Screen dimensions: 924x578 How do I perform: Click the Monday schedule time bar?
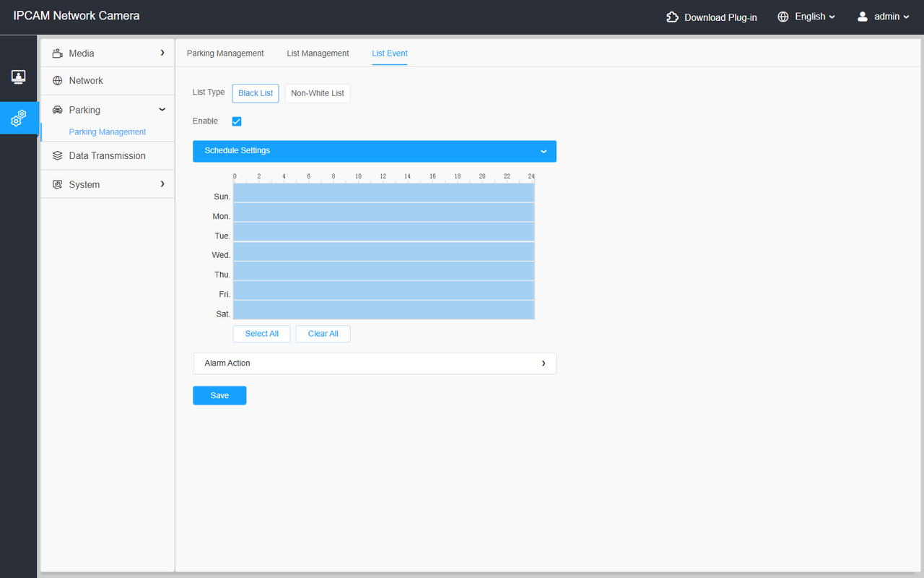[x=383, y=212]
